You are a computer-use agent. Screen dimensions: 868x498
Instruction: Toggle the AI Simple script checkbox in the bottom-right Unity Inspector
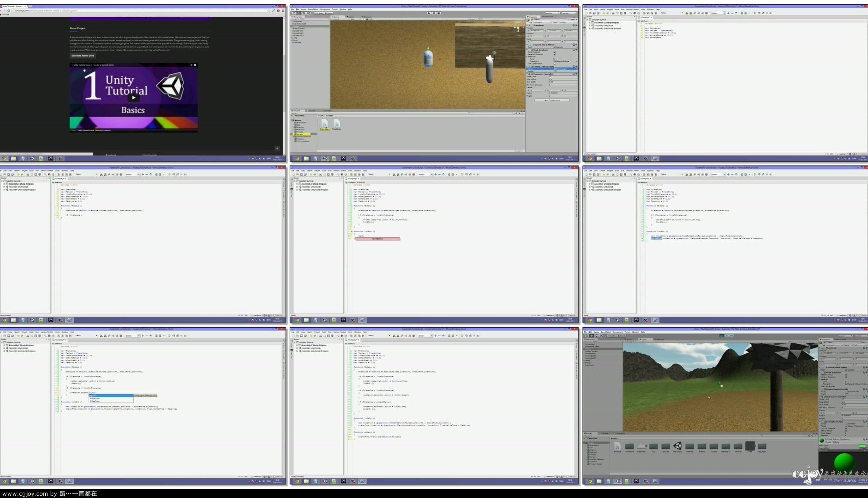click(x=825, y=422)
